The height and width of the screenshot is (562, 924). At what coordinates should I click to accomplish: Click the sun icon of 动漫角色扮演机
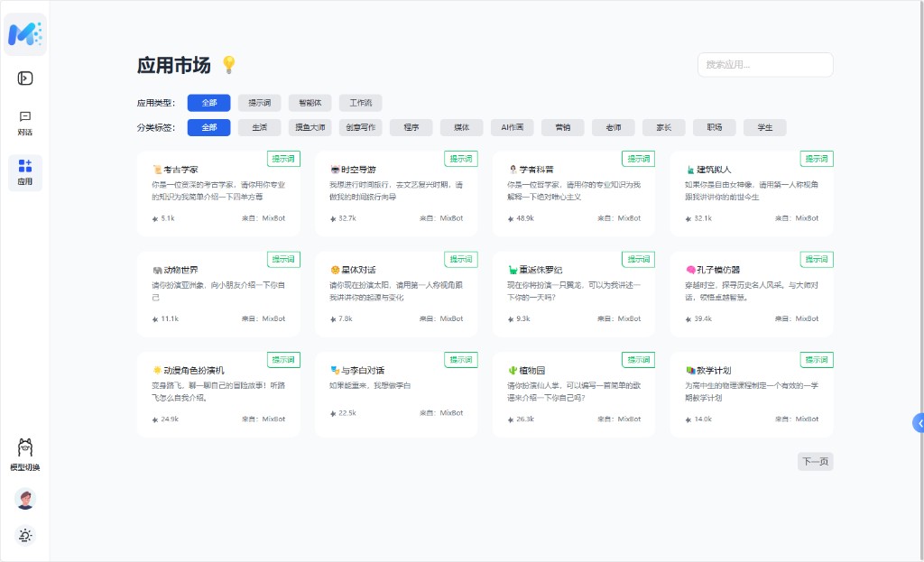157,371
